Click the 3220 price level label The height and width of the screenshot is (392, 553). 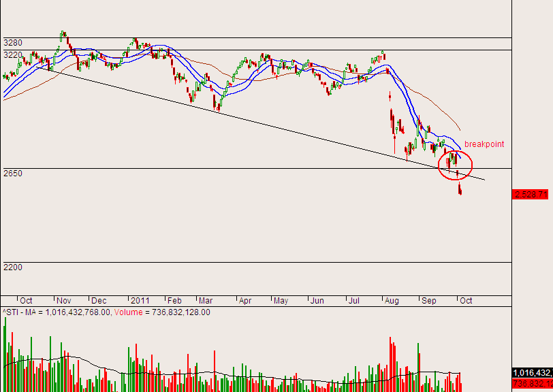[13, 55]
